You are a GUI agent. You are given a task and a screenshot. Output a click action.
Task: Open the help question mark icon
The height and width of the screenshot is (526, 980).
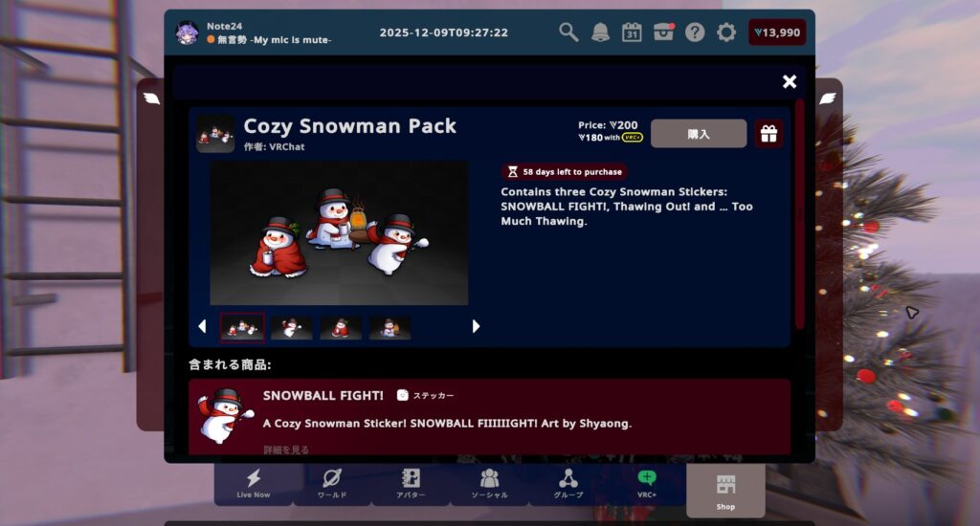point(695,33)
